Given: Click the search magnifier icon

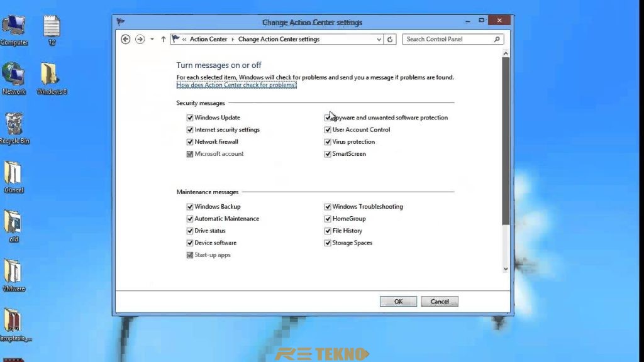Looking at the screenshot, I should point(497,39).
